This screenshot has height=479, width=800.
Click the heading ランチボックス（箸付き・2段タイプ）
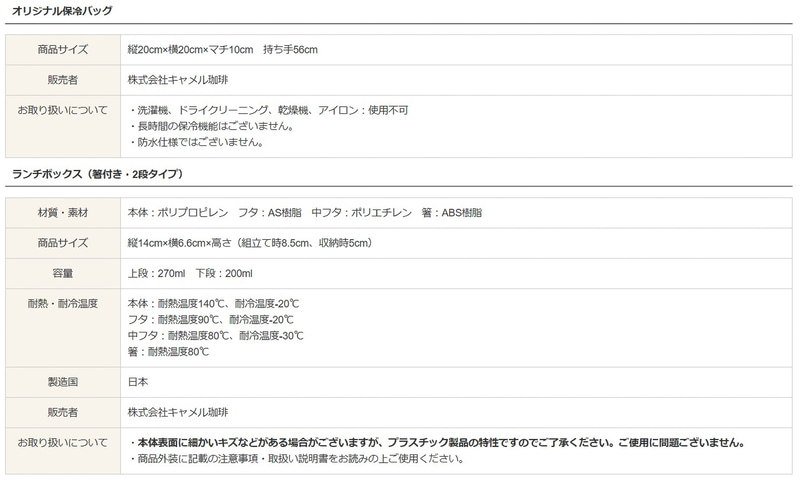pos(97,174)
